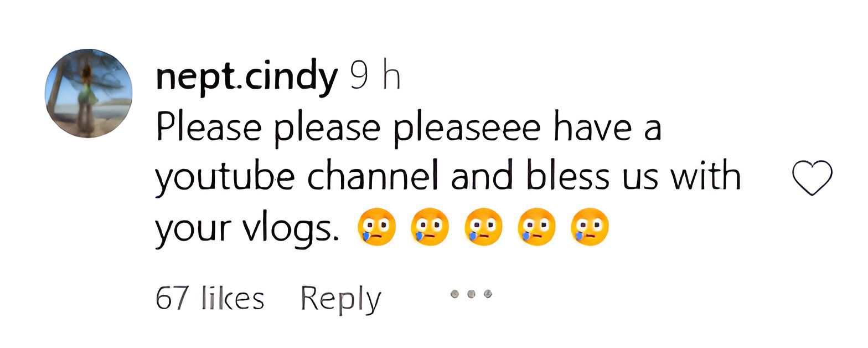The image size is (868, 348).
Task: Open nept.cindy's profile picture
Action: [x=89, y=93]
